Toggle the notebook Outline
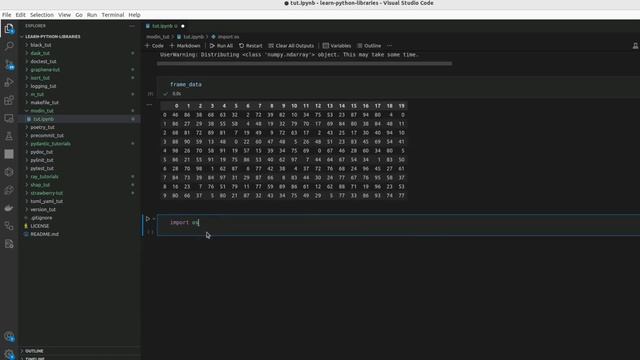The height and width of the screenshot is (360, 640). tap(369, 46)
